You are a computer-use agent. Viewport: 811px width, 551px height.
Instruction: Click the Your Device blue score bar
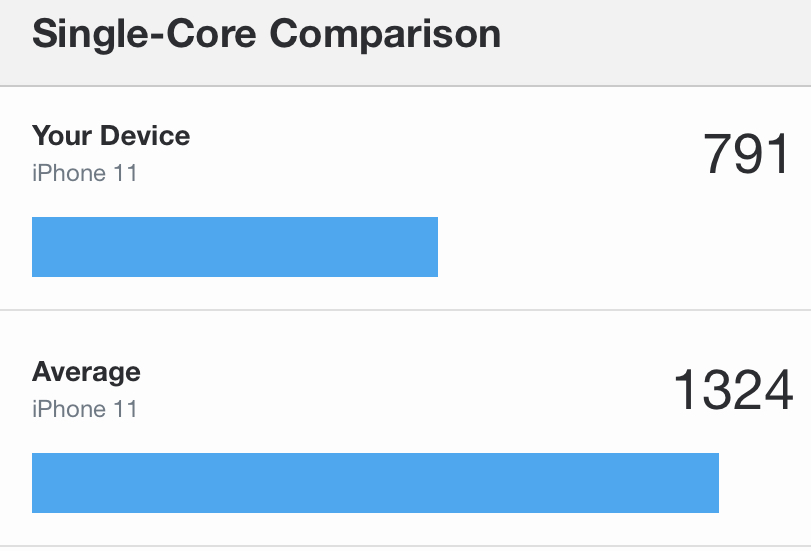click(x=235, y=247)
